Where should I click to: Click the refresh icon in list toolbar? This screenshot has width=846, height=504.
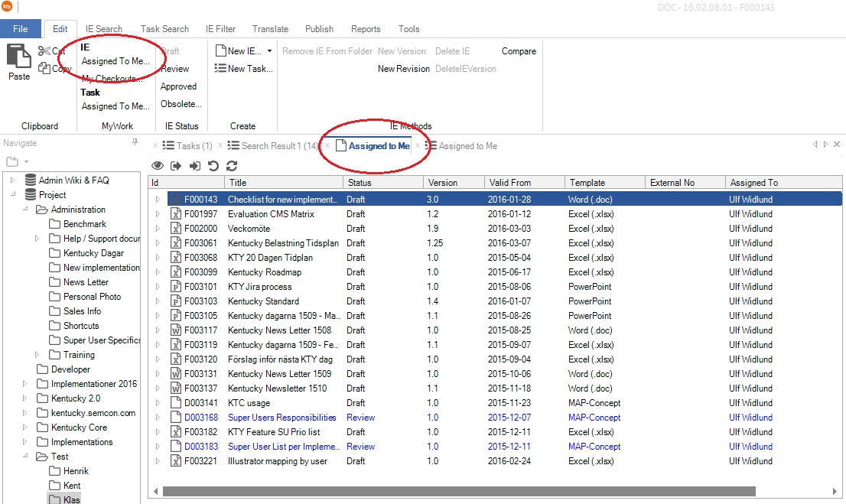click(x=231, y=165)
